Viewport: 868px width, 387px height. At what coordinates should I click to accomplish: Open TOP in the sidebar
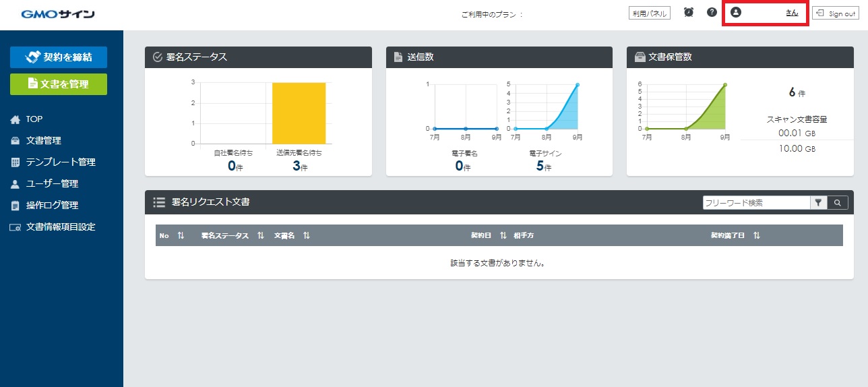pos(34,119)
